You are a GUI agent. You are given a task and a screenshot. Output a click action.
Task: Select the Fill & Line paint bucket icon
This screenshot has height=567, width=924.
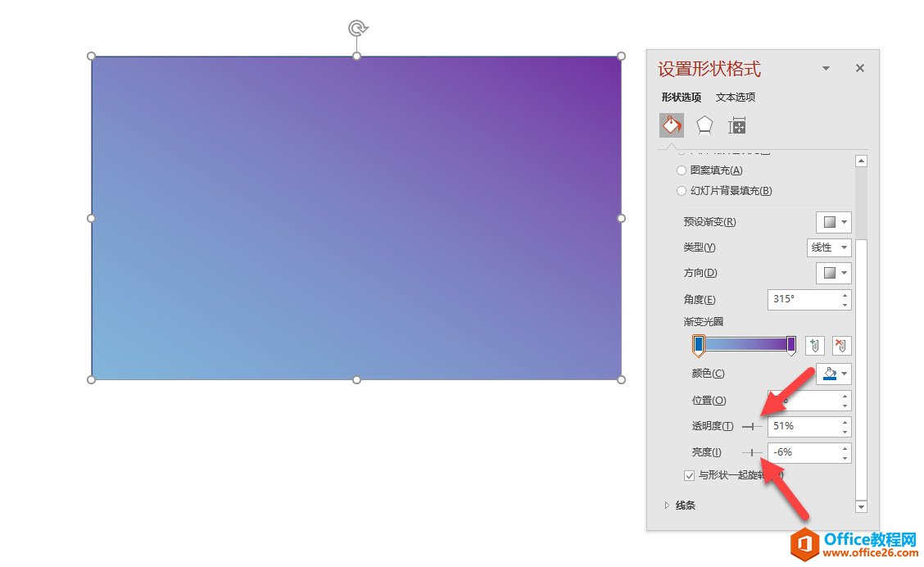[x=672, y=125]
